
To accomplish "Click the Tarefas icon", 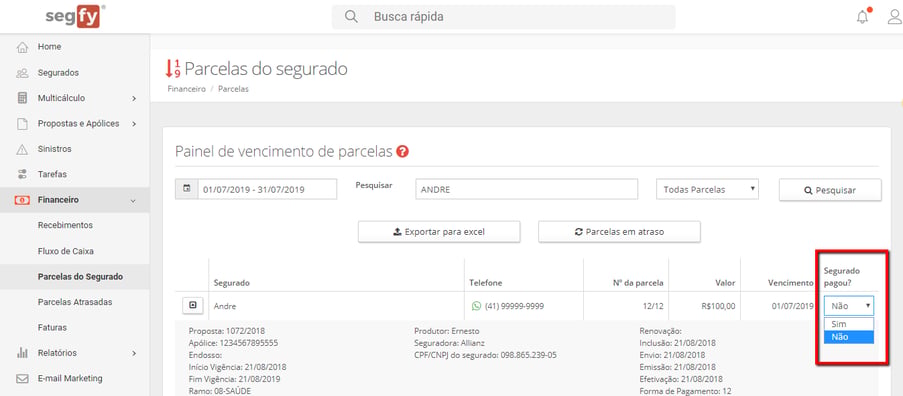I will tap(22, 174).
